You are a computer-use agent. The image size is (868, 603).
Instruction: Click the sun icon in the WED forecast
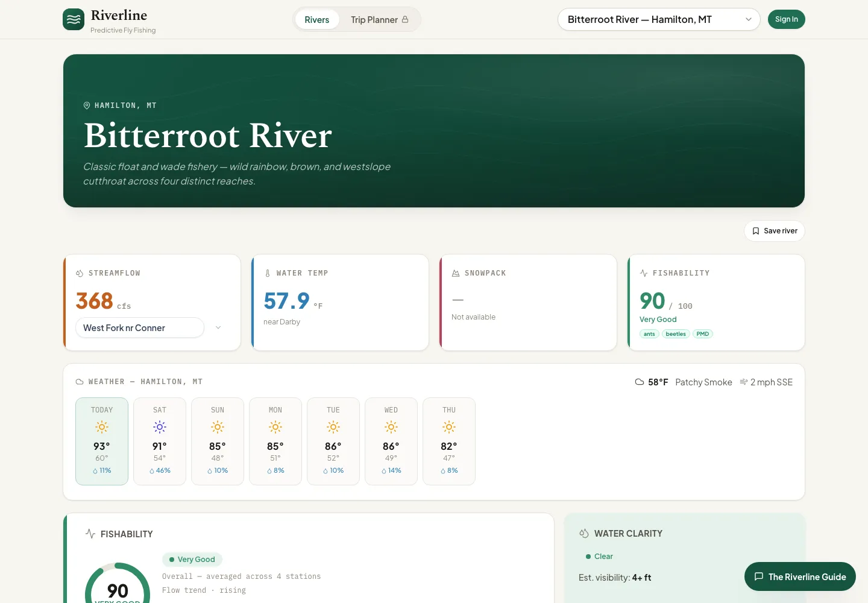coord(391,427)
